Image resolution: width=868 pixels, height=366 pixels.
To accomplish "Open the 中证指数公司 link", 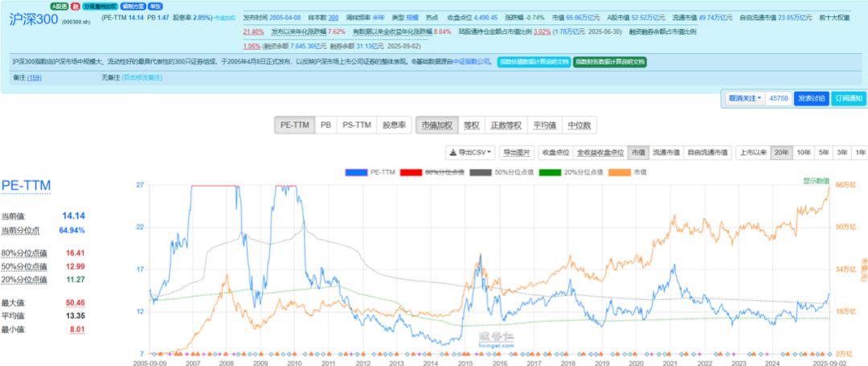I will click(470, 62).
